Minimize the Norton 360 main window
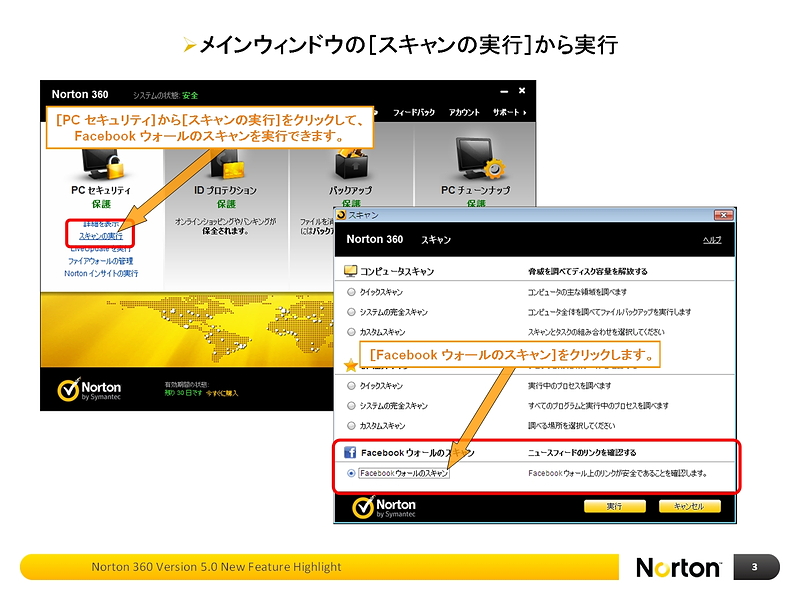Viewport: 800px width, 600px height. (x=504, y=91)
